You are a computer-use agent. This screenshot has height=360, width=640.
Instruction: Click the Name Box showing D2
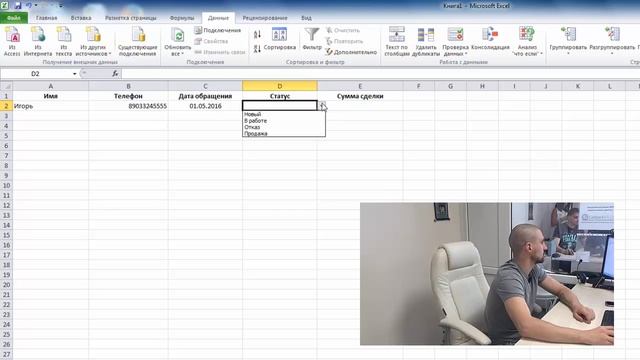[36, 74]
